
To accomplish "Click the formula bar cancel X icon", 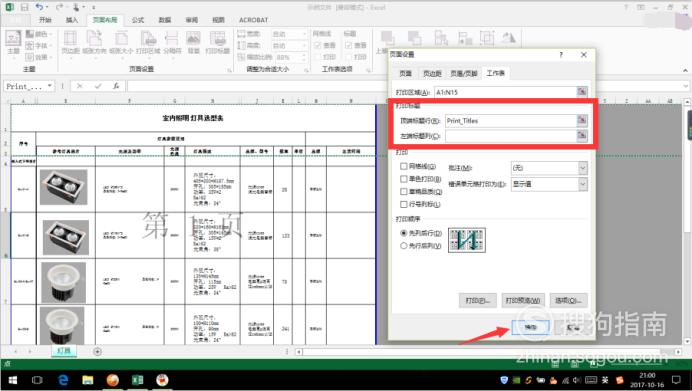I will (x=79, y=86).
